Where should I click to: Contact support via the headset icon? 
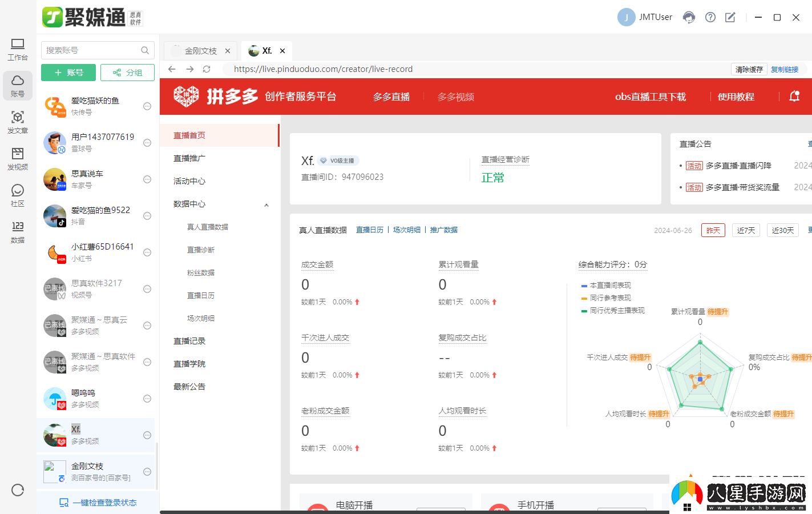click(689, 17)
